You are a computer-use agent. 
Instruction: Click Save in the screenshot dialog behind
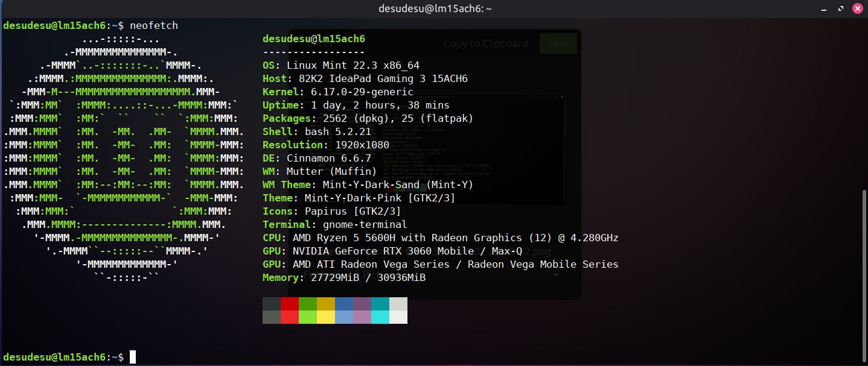558,43
